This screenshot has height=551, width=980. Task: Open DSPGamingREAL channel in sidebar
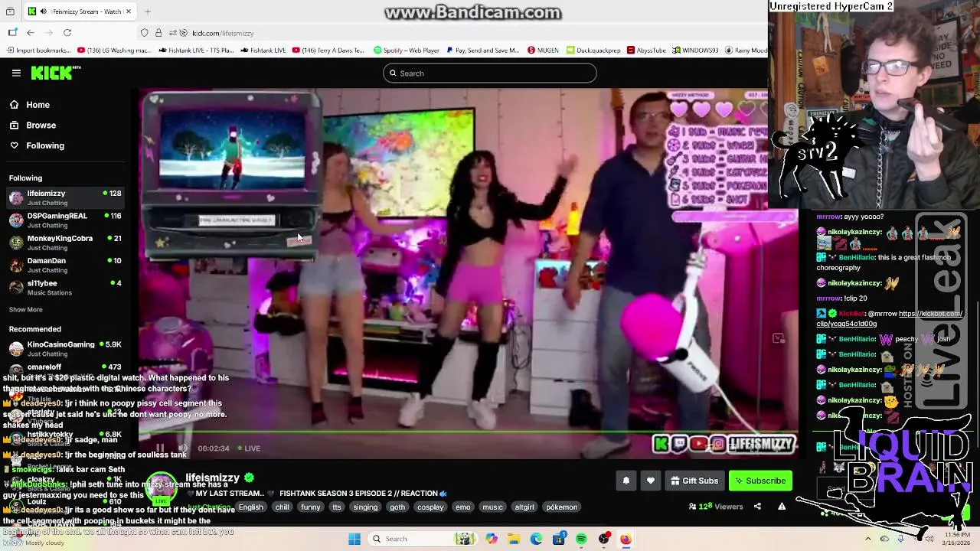[x=66, y=220]
